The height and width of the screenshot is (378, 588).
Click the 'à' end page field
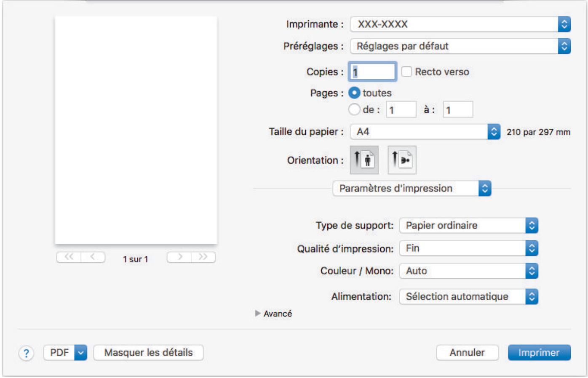458,109
